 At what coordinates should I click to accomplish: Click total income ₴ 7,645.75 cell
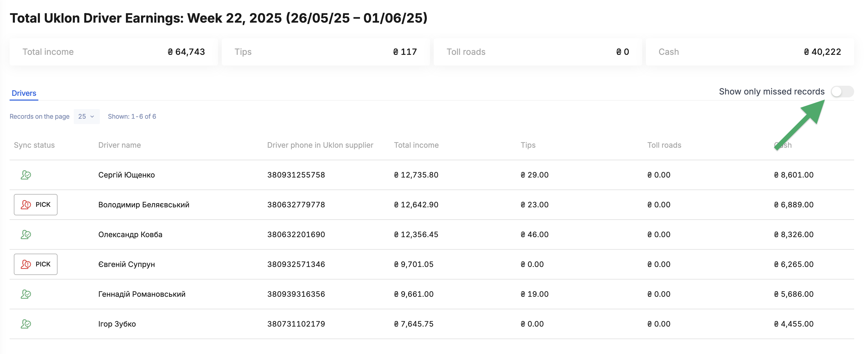pyautogui.click(x=414, y=324)
